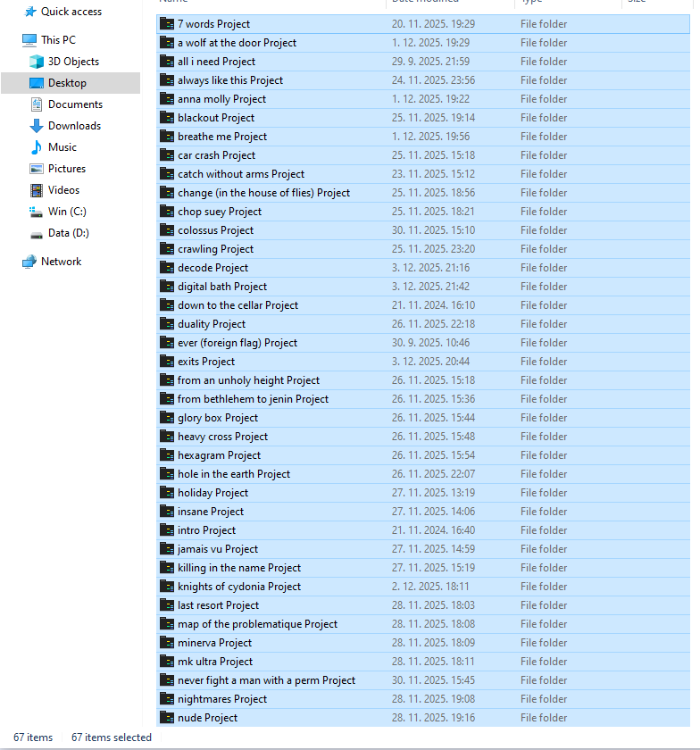Click folder icon of nude Project

click(x=167, y=718)
